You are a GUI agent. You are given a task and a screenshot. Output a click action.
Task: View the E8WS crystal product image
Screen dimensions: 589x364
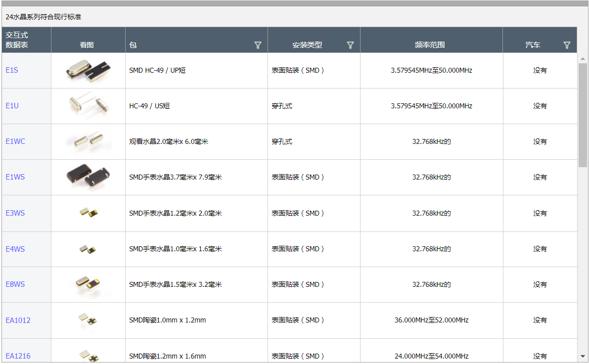point(88,284)
